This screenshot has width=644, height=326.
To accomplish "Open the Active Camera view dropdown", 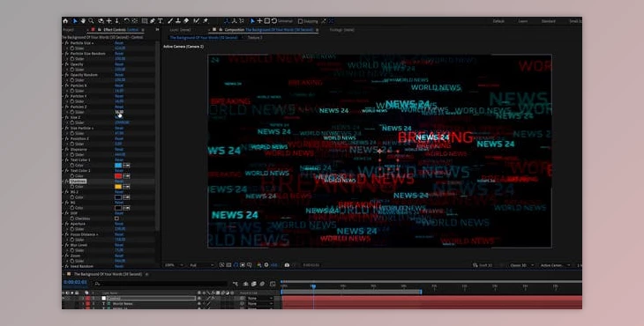I will [x=555, y=265].
